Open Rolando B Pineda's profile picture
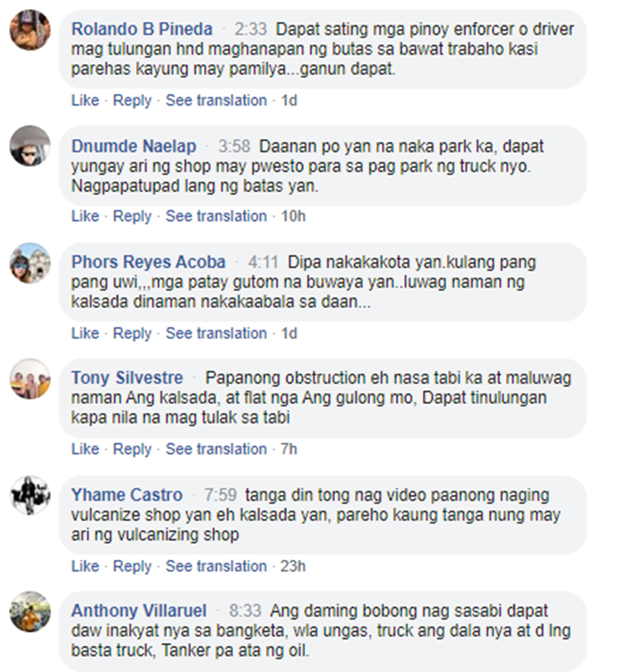 coord(30,30)
